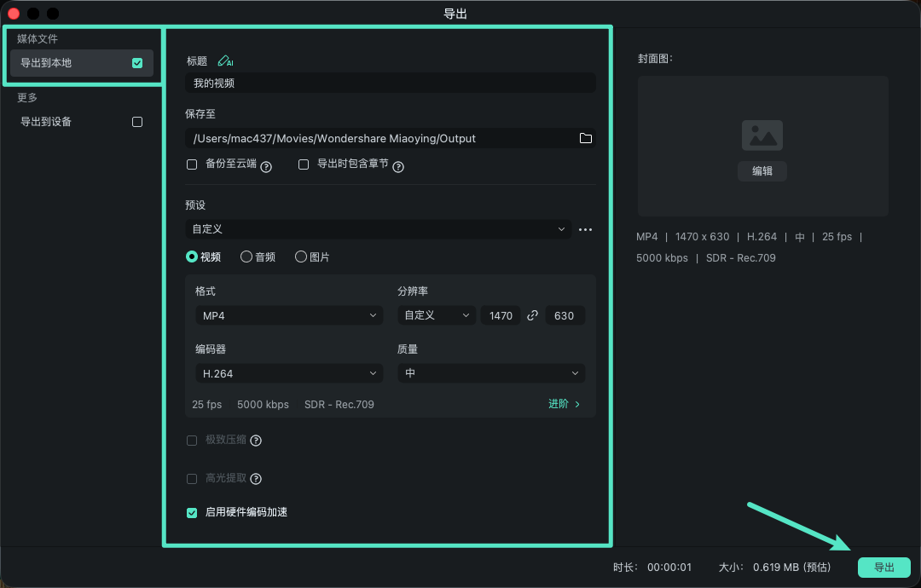Toggle the 导出到本地 checkbox
Screen dimensions: 921x588
pyautogui.click(x=137, y=63)
